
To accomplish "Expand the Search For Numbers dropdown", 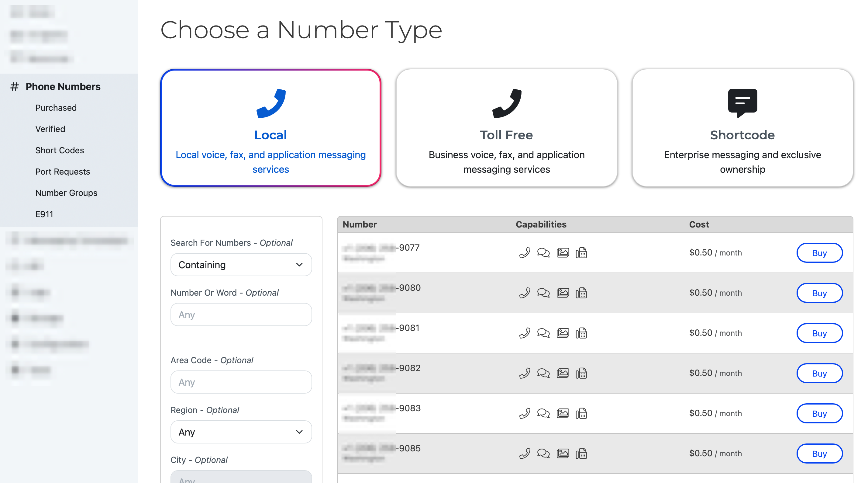I will (x=240, y=264).
